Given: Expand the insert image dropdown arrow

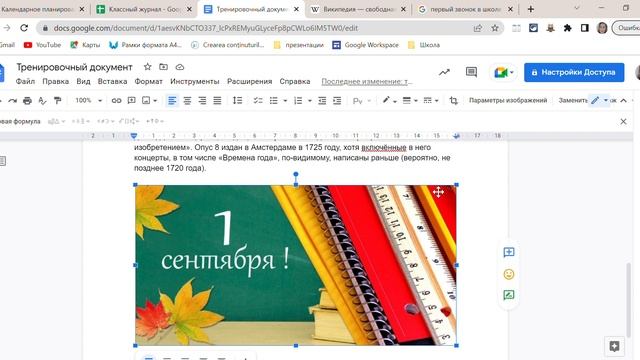Looking at the screenshot, I should click(155, 100).
